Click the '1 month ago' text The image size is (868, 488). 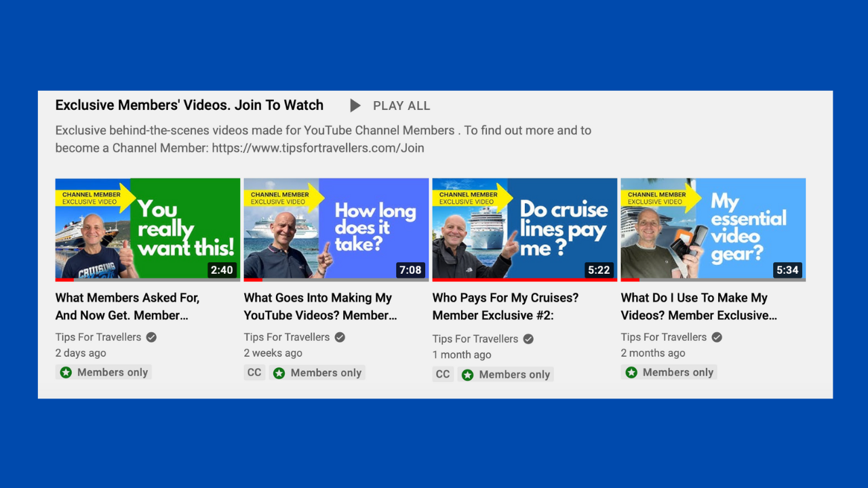(462, 355)
